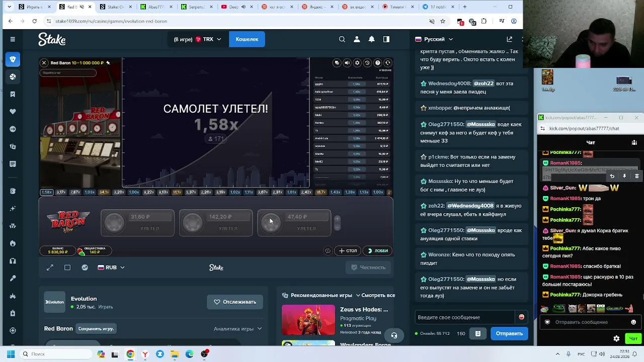644x362 pixels.
Task: Click the БАЛАНС 5 836,99 ₽ indicator
Action: click(58, 250)
